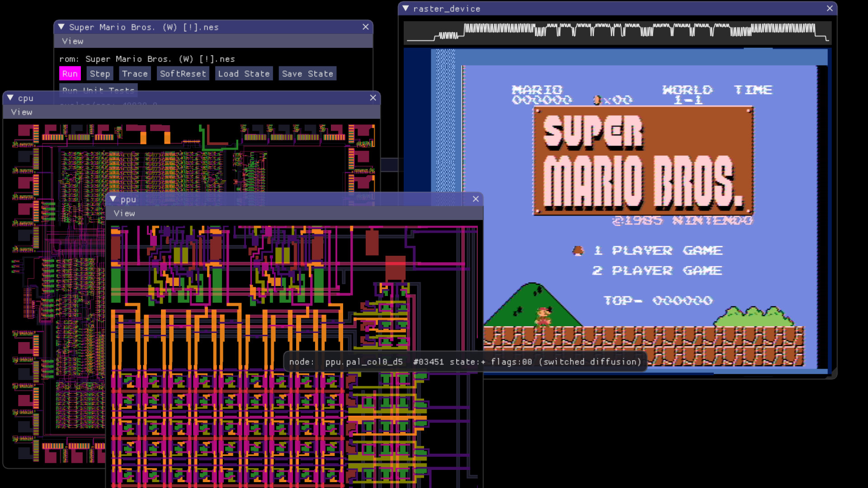Collapse the ppu window triangle
868x488 pixels.
pyautogui.click(x=113, y=199)
